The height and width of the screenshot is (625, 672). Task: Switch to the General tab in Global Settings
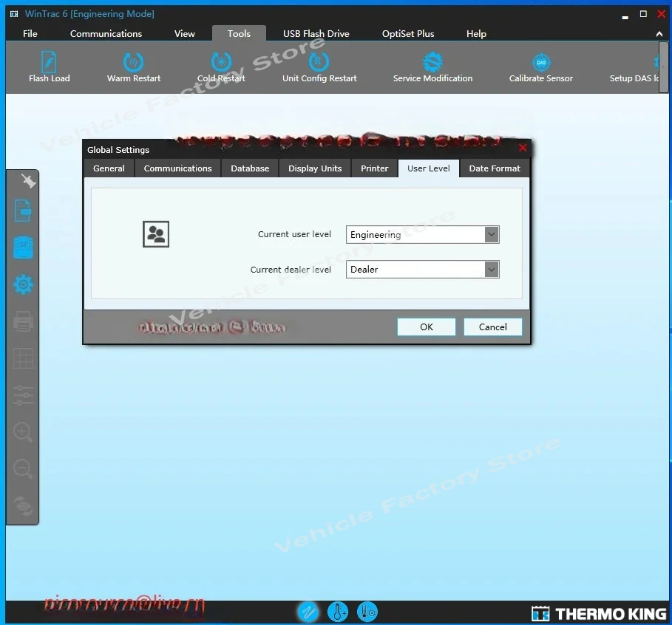(109, 168)
